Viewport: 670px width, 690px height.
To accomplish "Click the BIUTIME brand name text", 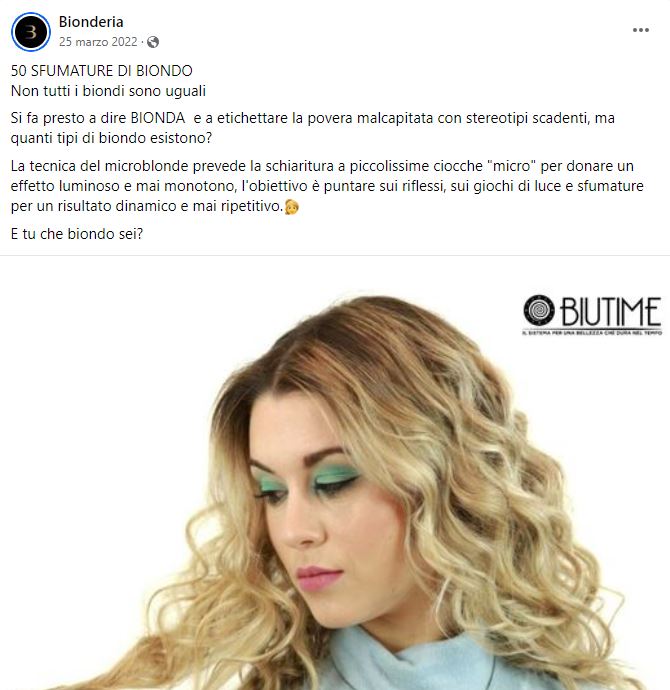I will [x=610, y=311].
